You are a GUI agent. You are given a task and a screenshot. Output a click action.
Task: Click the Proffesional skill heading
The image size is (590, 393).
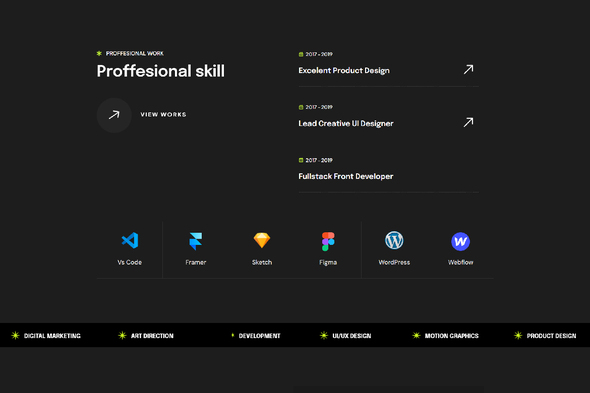(x=161, y=71)
